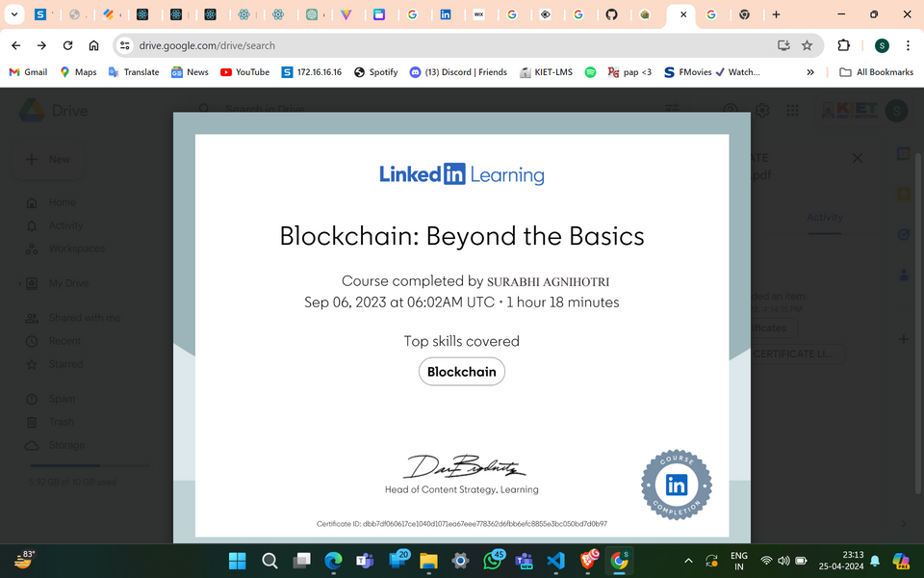The image size is (924, 578).
Task: Open the News bookmark
Action: point(190,72)
